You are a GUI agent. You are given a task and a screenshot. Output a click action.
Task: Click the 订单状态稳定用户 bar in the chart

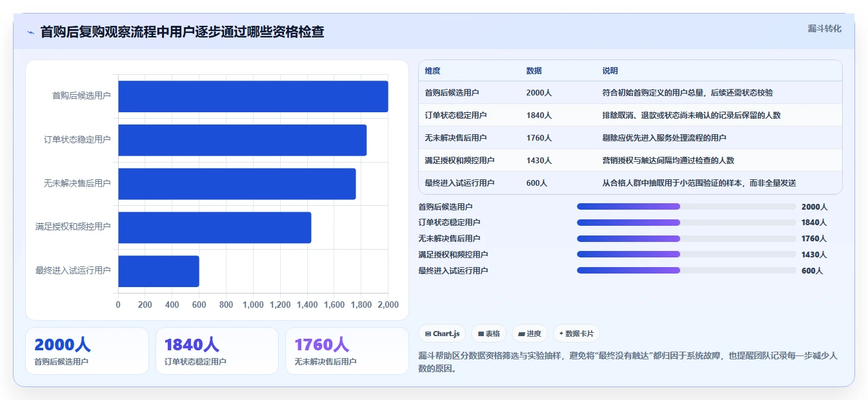point(242,140)
